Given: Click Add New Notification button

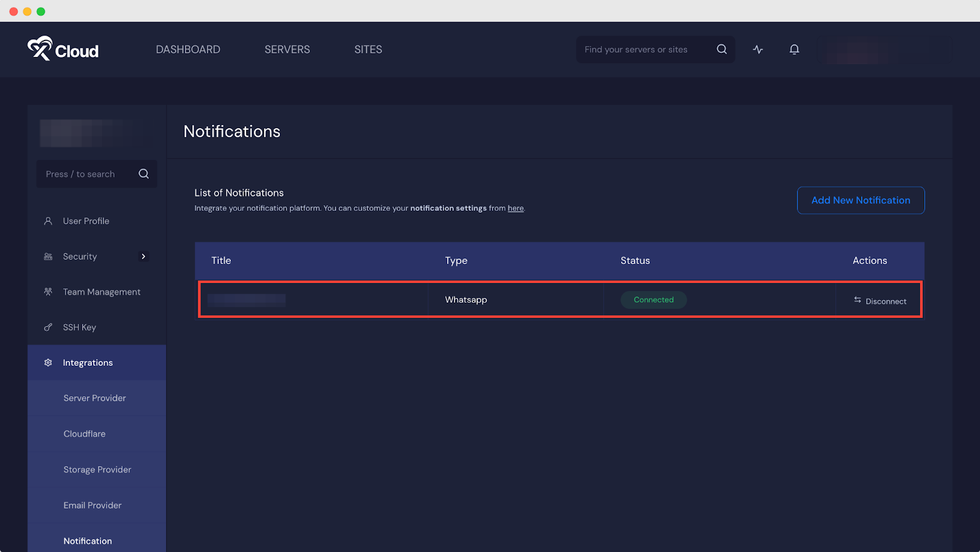Looking at the screenshot, I should tap(861, 200).
